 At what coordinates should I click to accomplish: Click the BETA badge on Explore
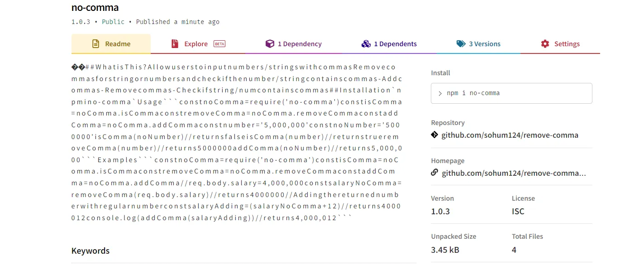(219, 44)
